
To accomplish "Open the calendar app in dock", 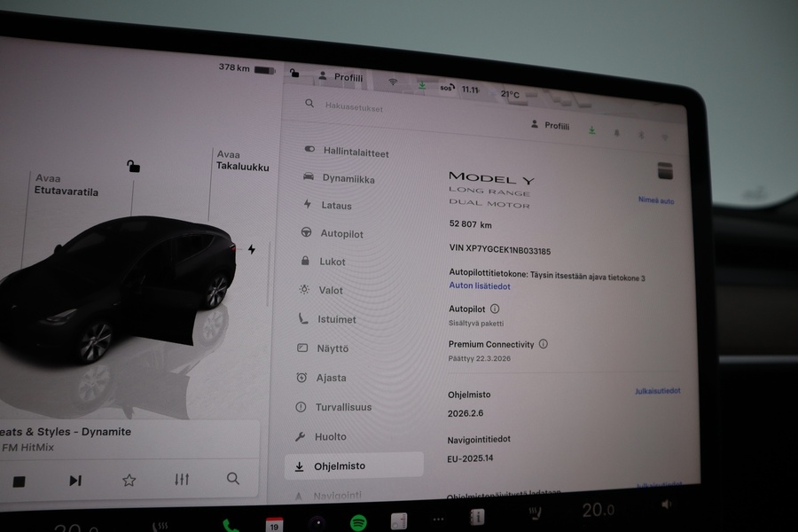I will [x=275, y=524].
